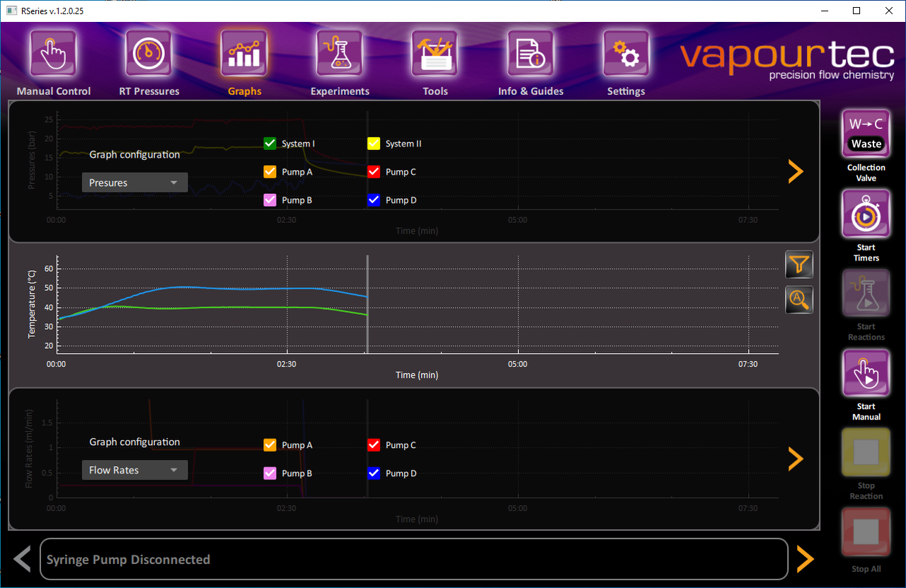Toggle Pump A flow rate checkbox
Screen dimensions: 906x588
(270, 445)
